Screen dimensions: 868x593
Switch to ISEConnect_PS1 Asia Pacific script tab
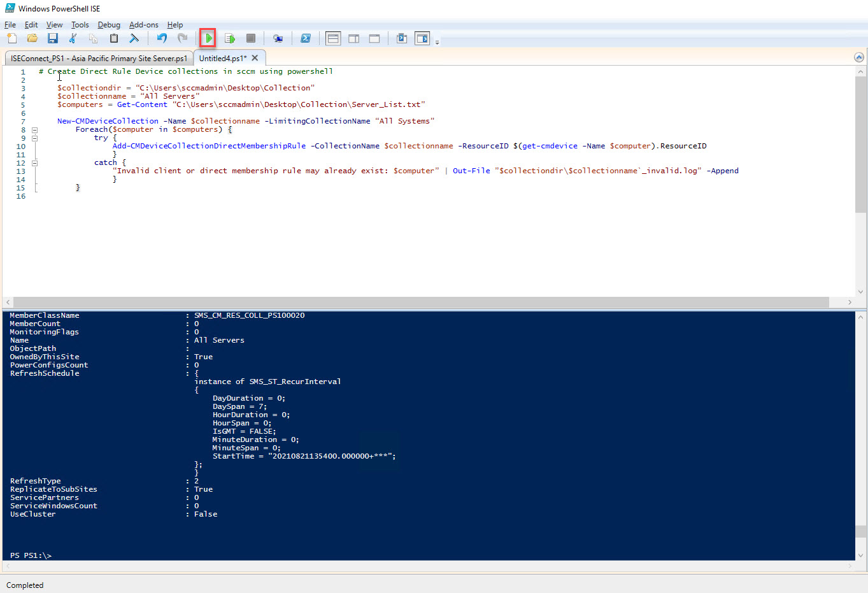(99, 58)
